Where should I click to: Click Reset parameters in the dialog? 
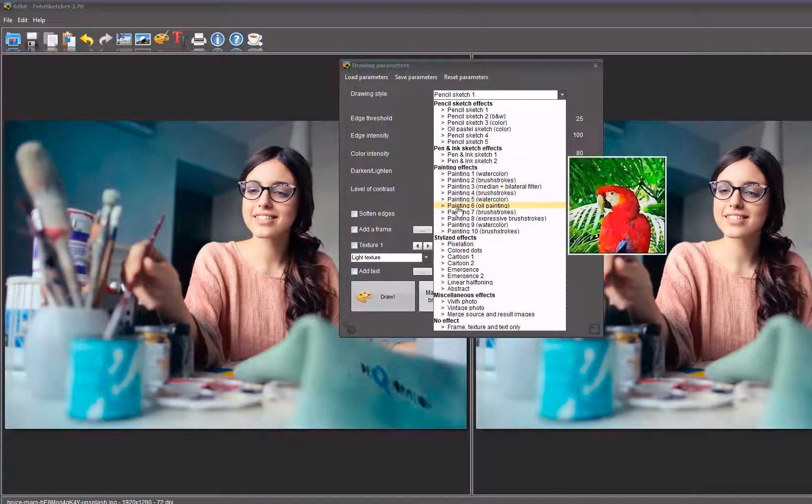(x=466, y=77)
